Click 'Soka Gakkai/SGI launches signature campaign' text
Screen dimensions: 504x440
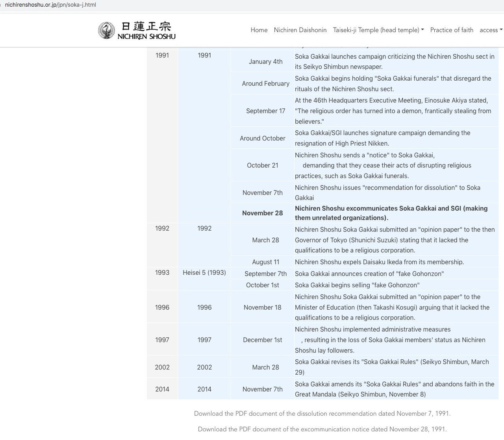tap(382, 138)
